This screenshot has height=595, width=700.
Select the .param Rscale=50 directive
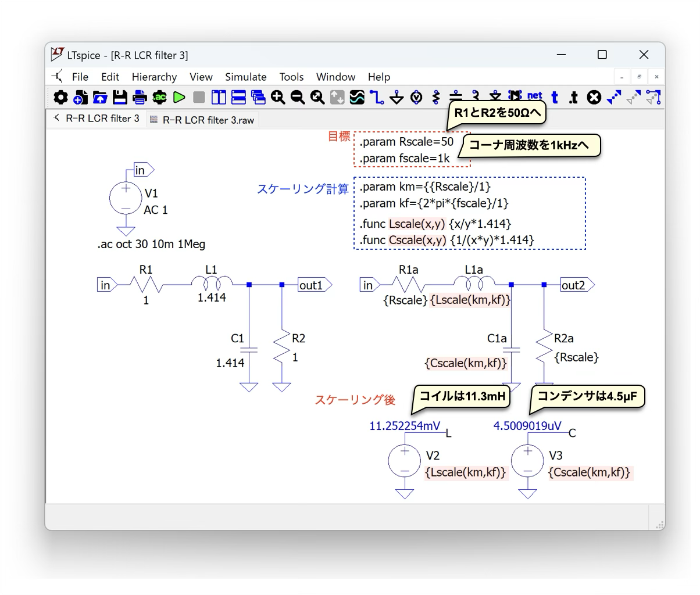pyautogui.click(x=406, y=142)
